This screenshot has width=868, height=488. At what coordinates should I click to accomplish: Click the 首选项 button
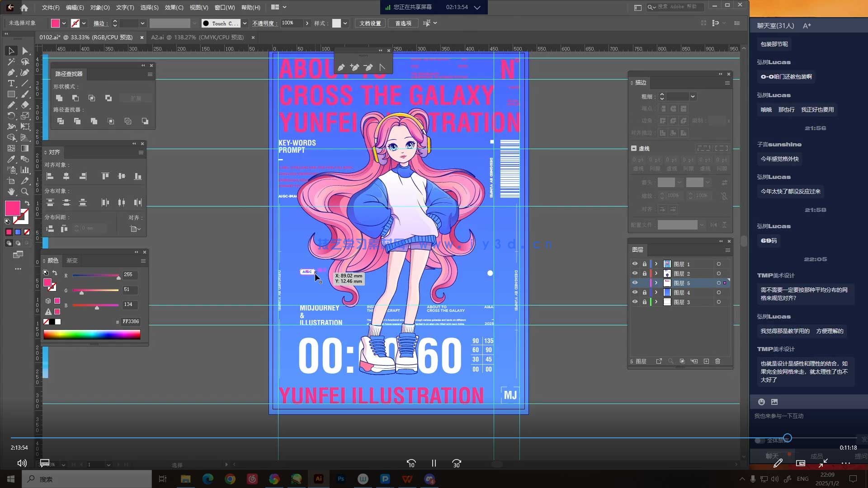pos(403,23)
